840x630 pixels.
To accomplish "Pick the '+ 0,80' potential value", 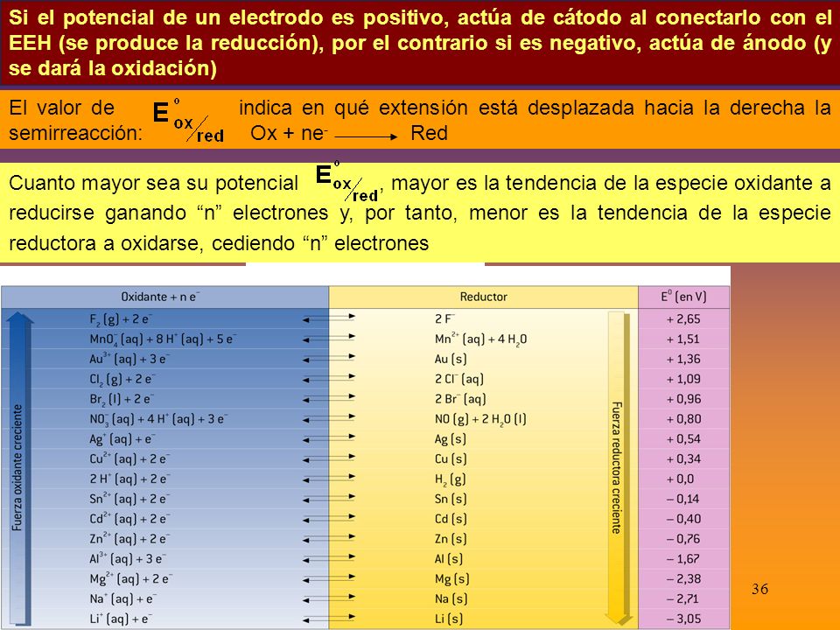I will tap(683, 419).
